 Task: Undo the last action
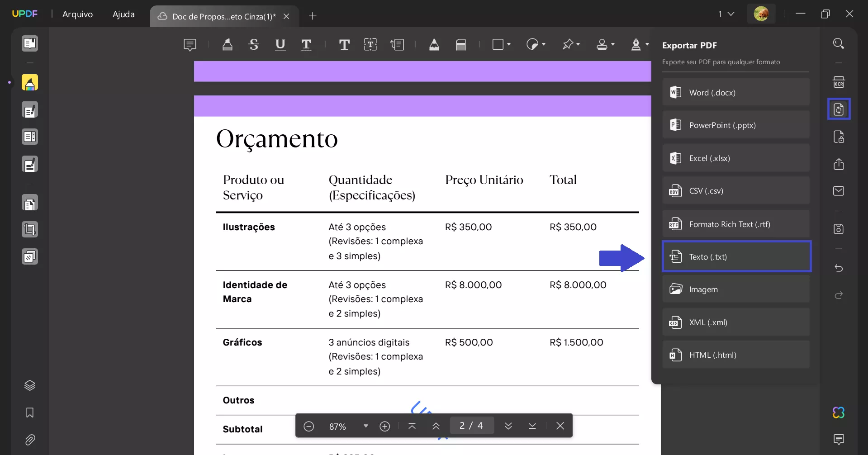click(x=839, y=268)
